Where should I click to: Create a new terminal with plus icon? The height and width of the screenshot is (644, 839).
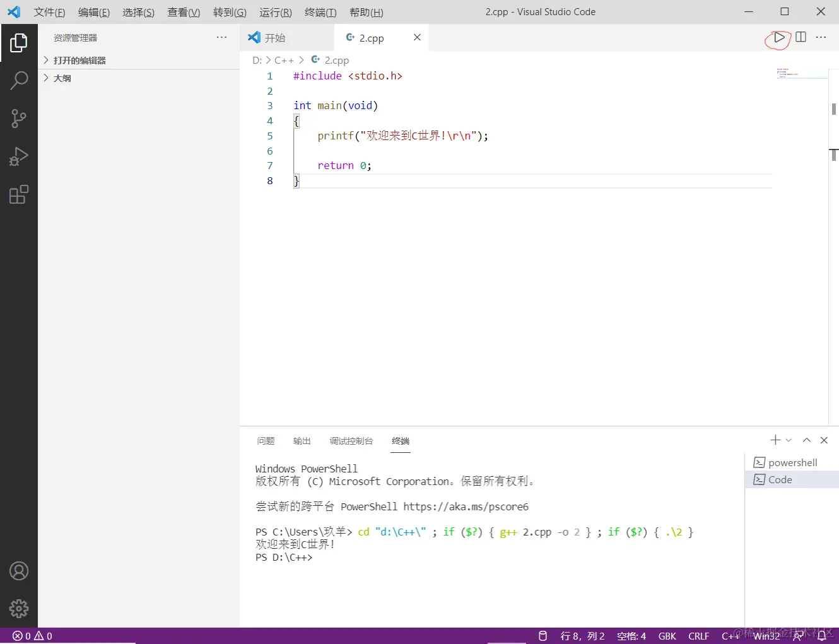pos(775,440)
